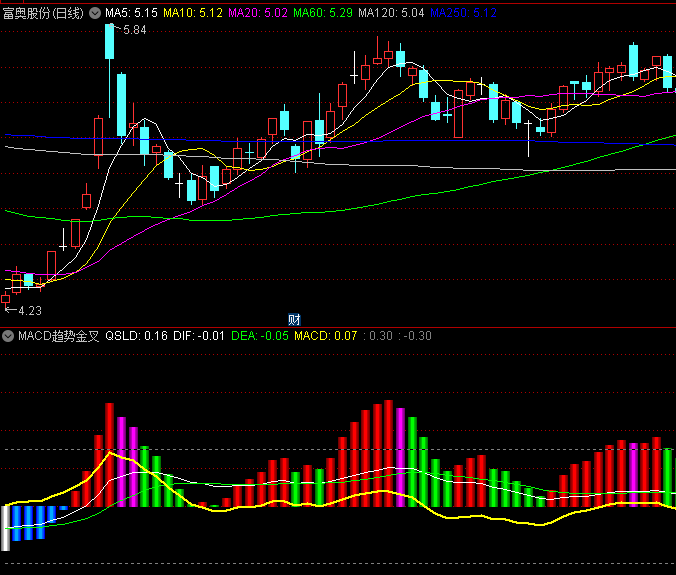Click the white indicator bar at far left
The width and height of the screenshot is (676, 575).
click(x=6, y=528)
